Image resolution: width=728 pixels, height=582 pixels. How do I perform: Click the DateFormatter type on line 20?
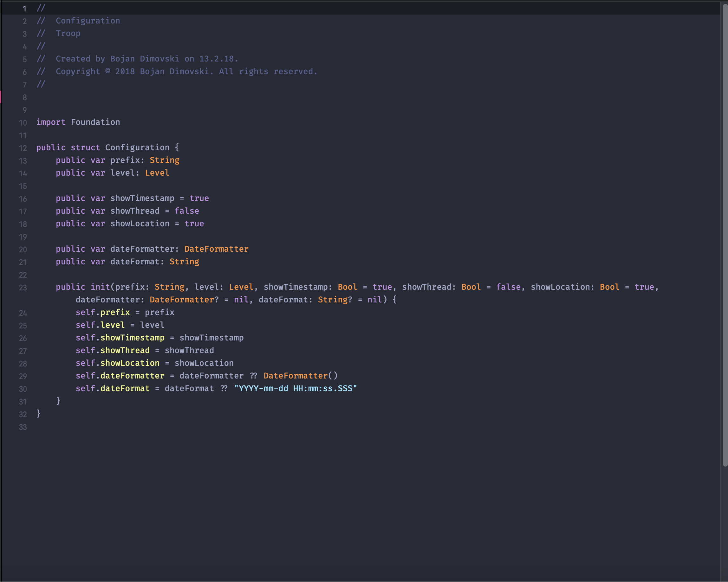tap(216, 249)
